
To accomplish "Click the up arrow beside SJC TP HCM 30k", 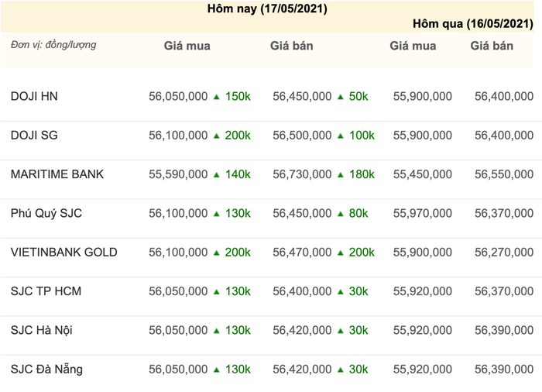I will (341, 292).
